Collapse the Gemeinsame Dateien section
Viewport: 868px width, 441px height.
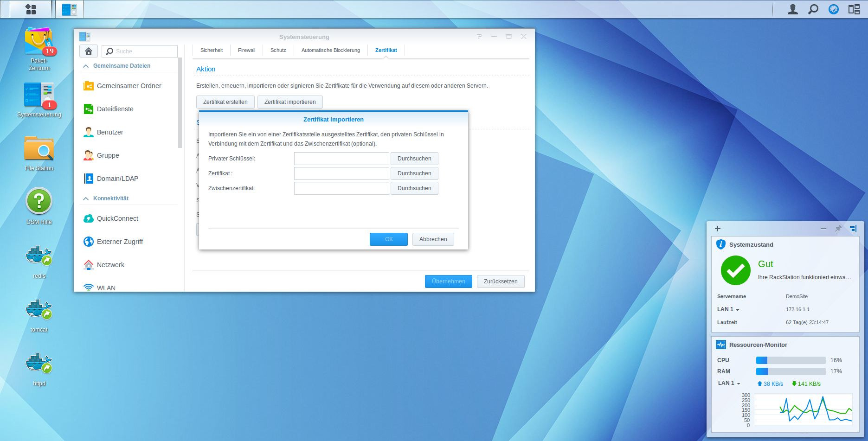tap(86, 66)
